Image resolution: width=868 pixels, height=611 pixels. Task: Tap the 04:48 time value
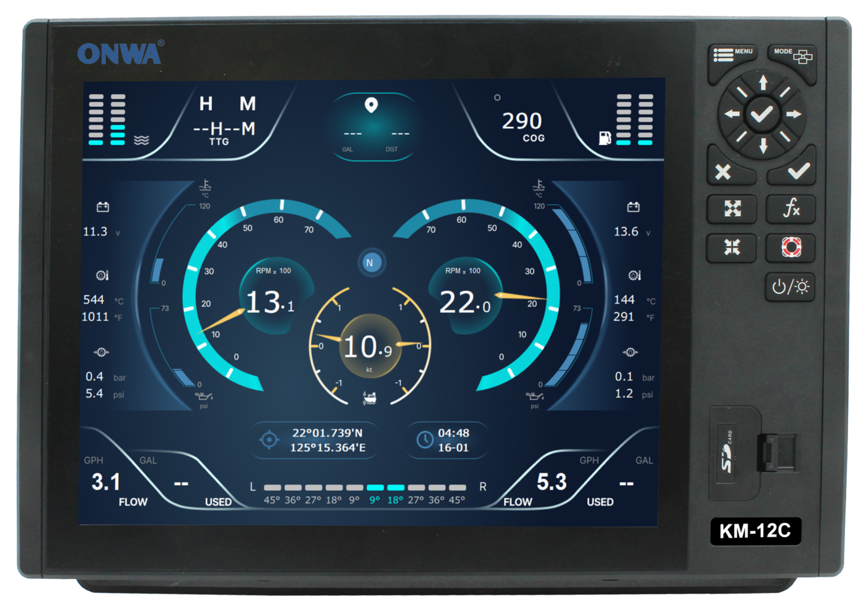454,433
